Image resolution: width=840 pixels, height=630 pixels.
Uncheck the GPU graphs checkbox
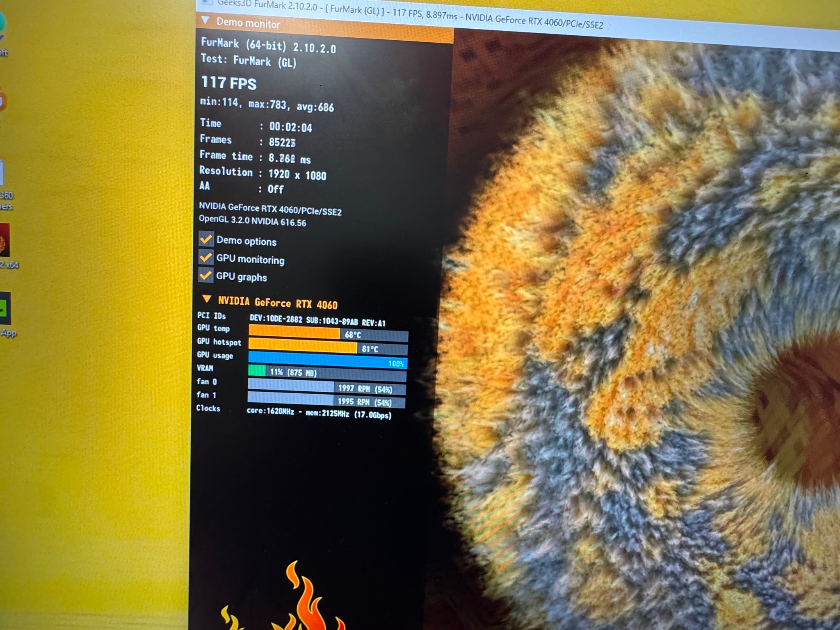tap(206, 276)
